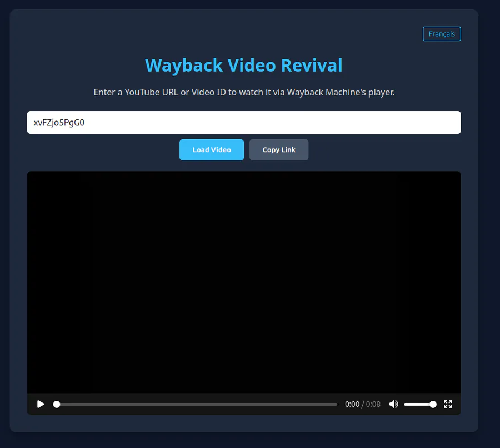Click the 0:00 / 0:08 time display
This screenshot has height=448, width=500.
(363, 404)
